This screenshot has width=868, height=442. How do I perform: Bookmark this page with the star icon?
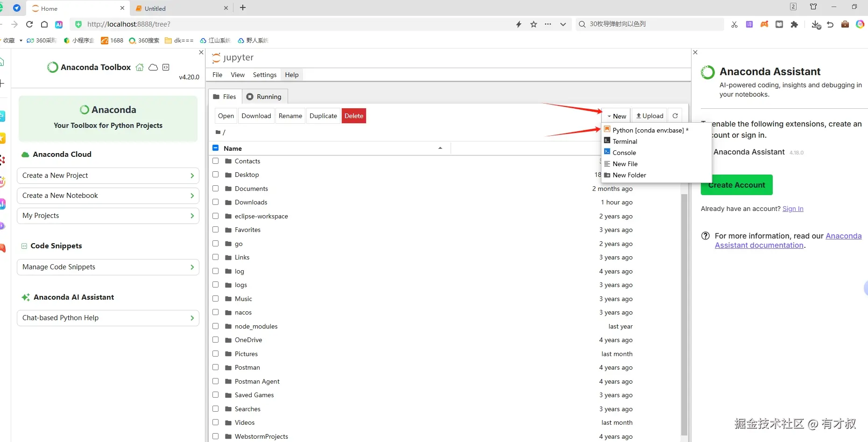534,24
